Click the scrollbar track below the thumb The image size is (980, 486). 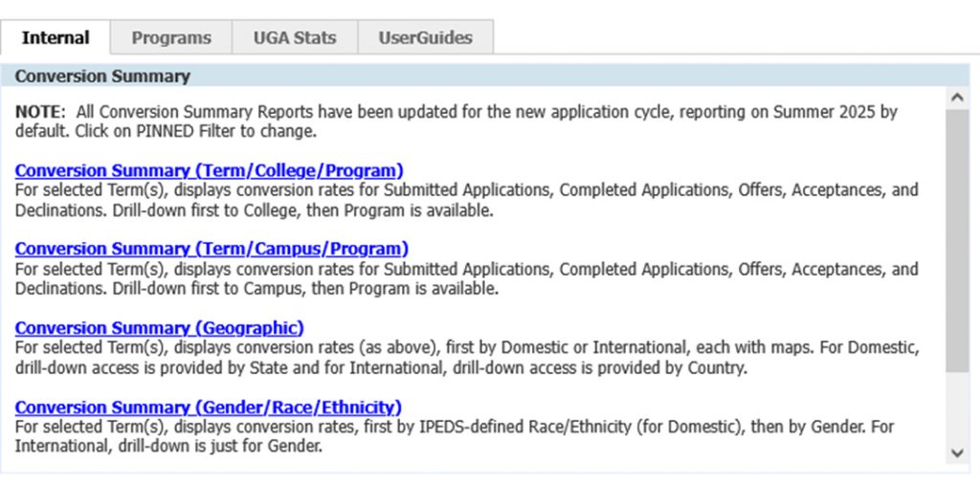pos(956,407)
